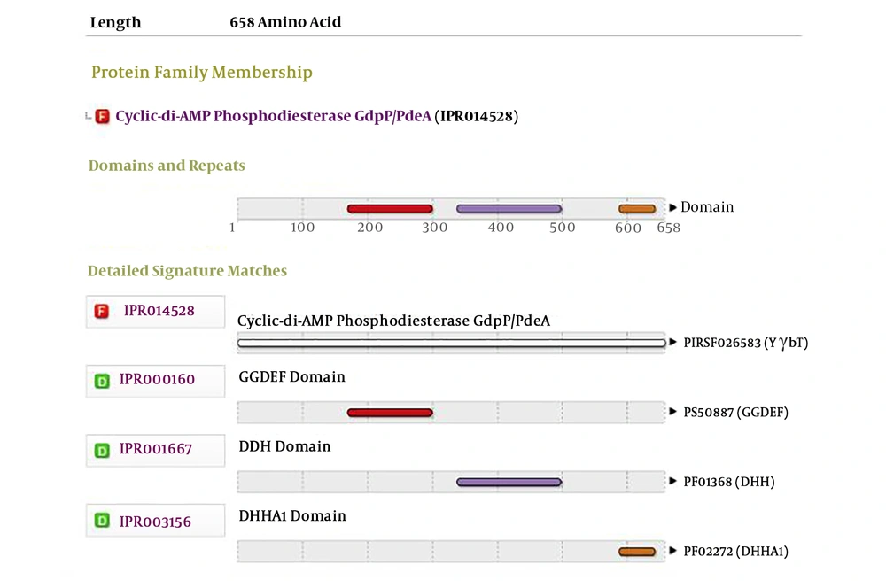The image size is (886, 588).
Task: Open the Cyclic-di-AMP Phosphodiesterase GdpP/PdeA family link
Action: click(272, 116)
